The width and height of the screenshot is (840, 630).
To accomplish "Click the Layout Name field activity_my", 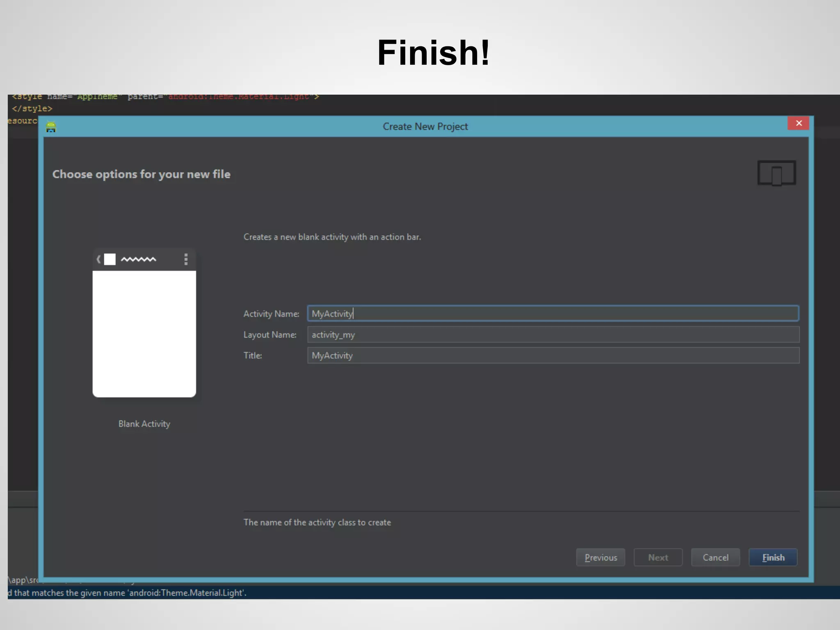I will click(x=553, y=335).
